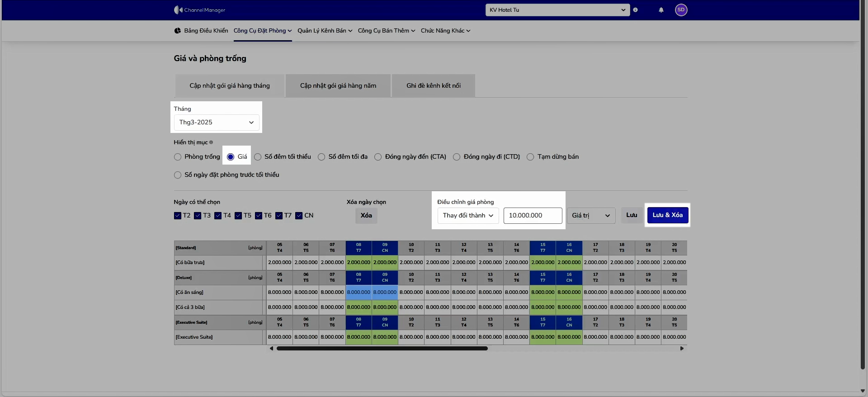Click the Điều chỉnh giá phòng label
The height and width of the screenshot is (397, 868).
[466, 202]
